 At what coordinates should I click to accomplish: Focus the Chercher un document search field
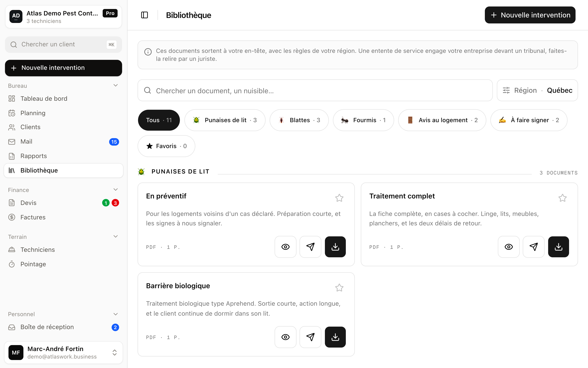315,91
